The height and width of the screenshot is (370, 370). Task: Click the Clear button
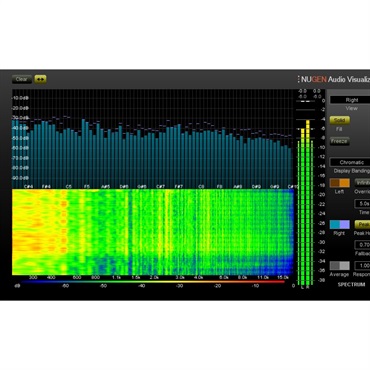coord(22,79)
